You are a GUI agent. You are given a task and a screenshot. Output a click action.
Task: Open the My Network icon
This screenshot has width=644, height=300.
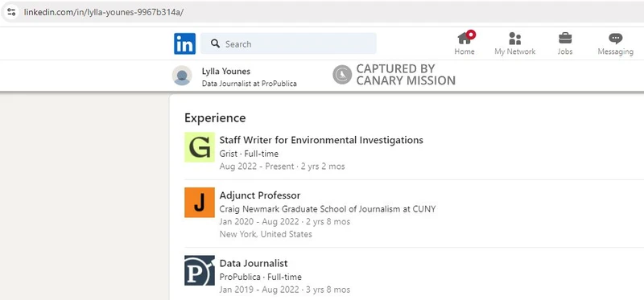pyautogui.click(x=514, y=39)
